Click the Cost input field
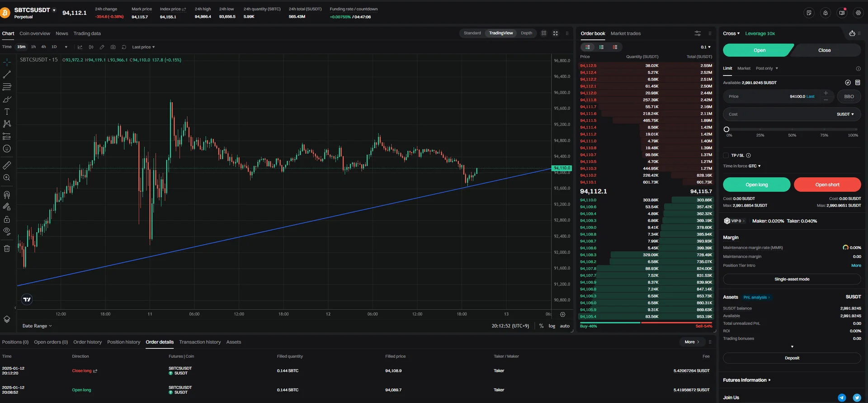Screen dimensions: 868x403 point(792,114)
